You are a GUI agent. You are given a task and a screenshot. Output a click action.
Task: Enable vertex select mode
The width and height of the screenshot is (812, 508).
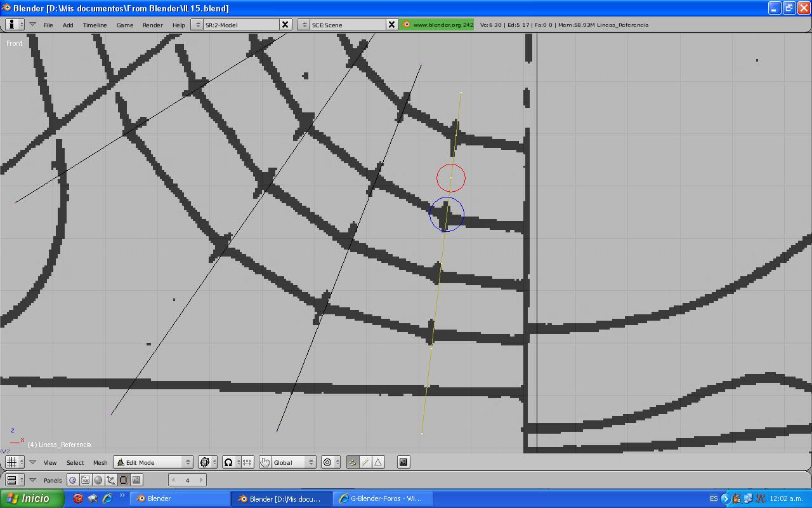pyautogui.click(x=353, y=462)
